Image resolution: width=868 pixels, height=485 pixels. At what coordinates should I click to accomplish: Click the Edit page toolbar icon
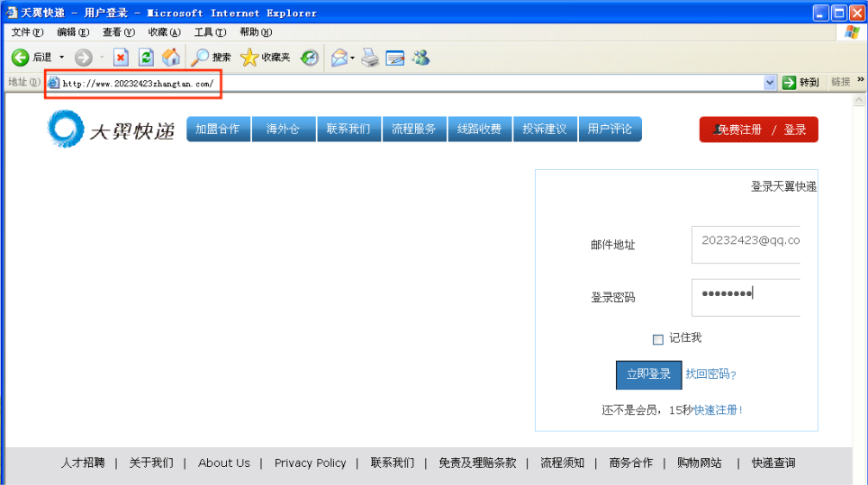click(395, 57)
